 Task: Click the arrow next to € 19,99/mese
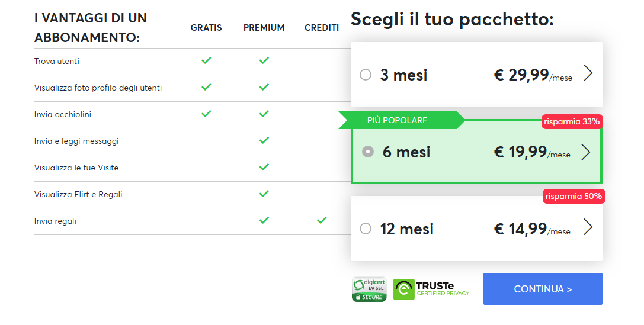[586, 152]
